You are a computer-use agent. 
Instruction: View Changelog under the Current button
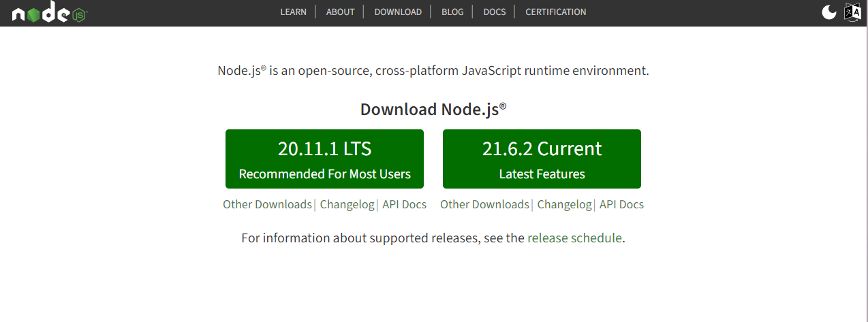tap(564, 204)
